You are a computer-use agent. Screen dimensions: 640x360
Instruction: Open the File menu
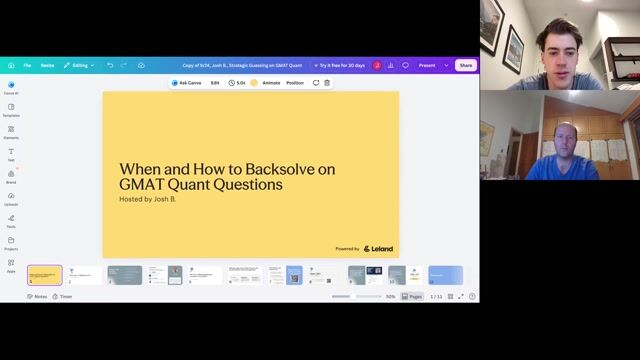(27, 65)
